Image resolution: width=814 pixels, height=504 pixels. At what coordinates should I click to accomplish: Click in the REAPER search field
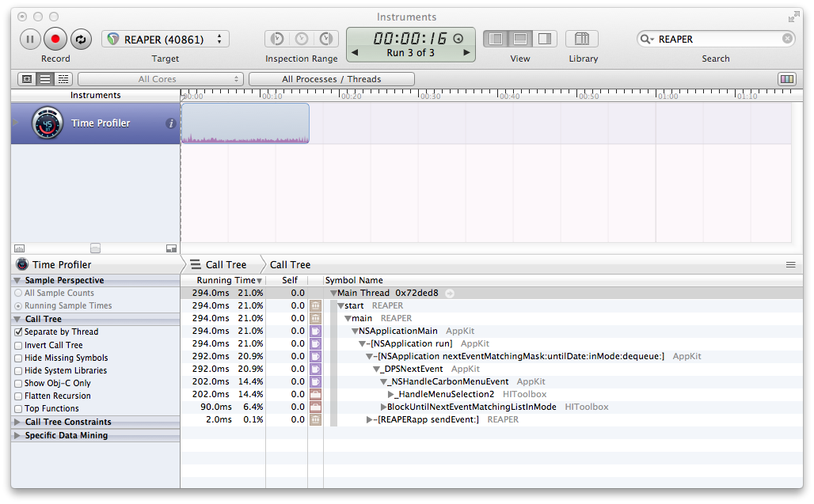pos(717,39)
